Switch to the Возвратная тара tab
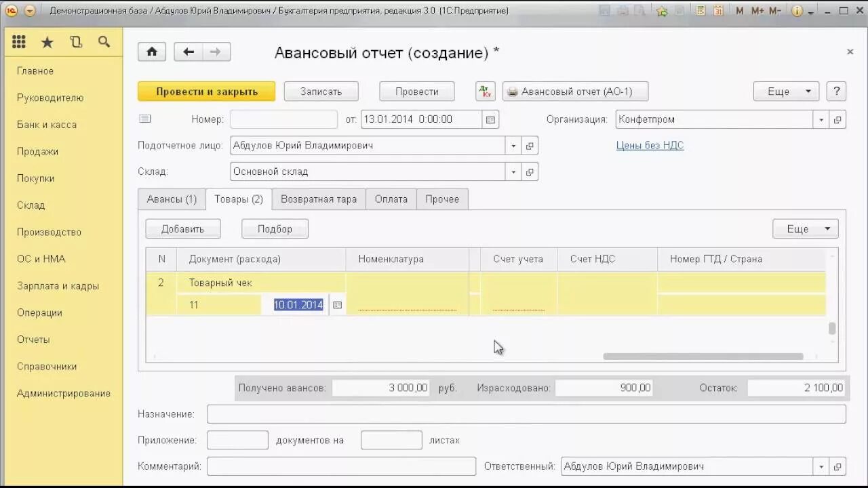This screenshot has width=868, height=488. 319,199
